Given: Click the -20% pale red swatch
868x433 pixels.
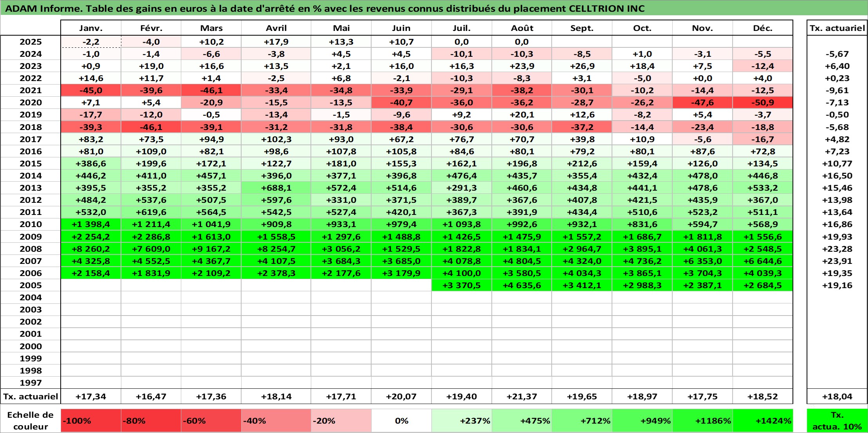Looking at the screenshot, I should coord(341,420).
